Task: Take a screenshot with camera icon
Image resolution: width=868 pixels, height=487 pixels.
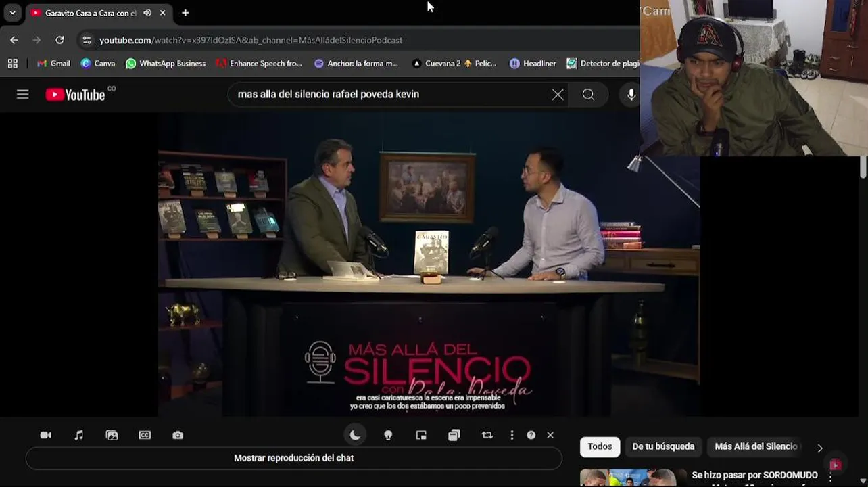Action: (x=178, y=435)
